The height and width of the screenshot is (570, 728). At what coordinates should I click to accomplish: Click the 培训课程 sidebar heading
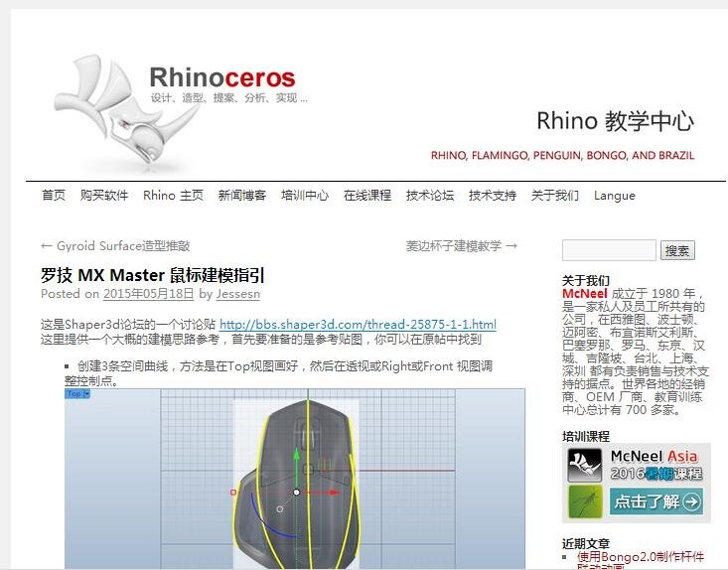(585, 436)
